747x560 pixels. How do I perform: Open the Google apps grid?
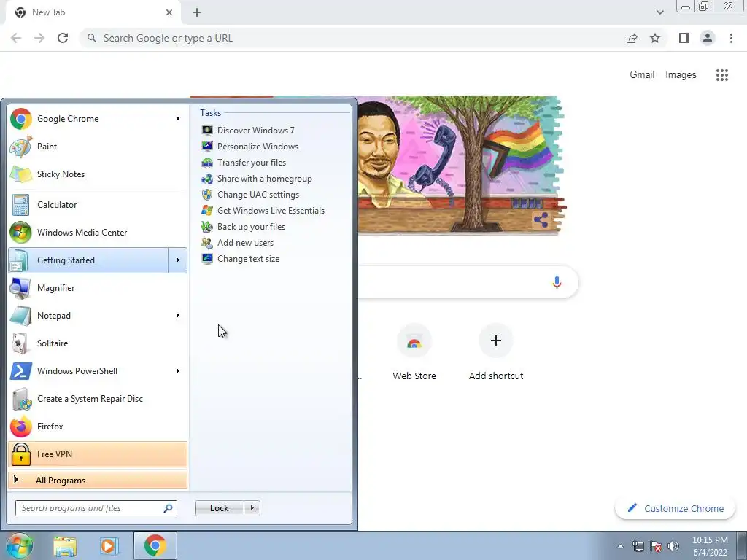tap(722, 75)
